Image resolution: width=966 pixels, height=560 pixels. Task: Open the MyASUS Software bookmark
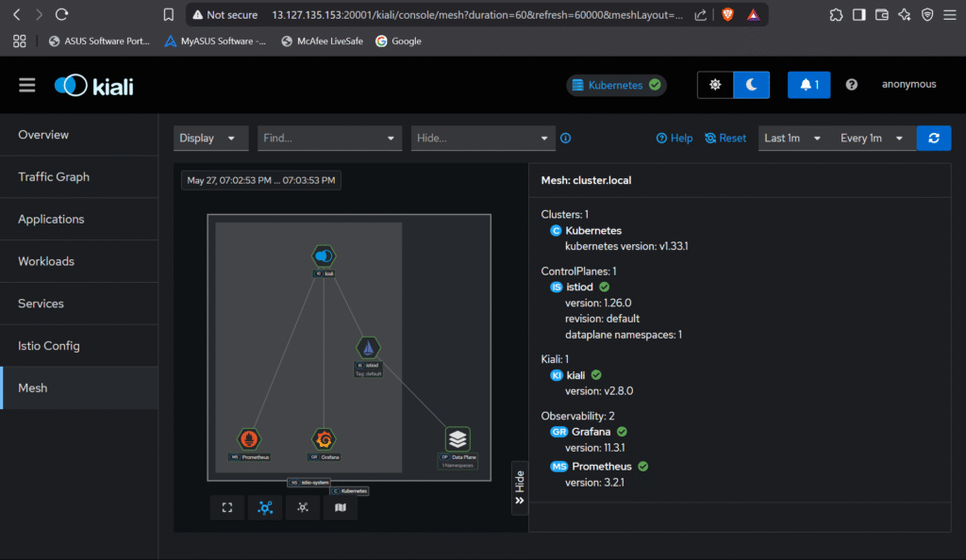[x=215, y=41]
